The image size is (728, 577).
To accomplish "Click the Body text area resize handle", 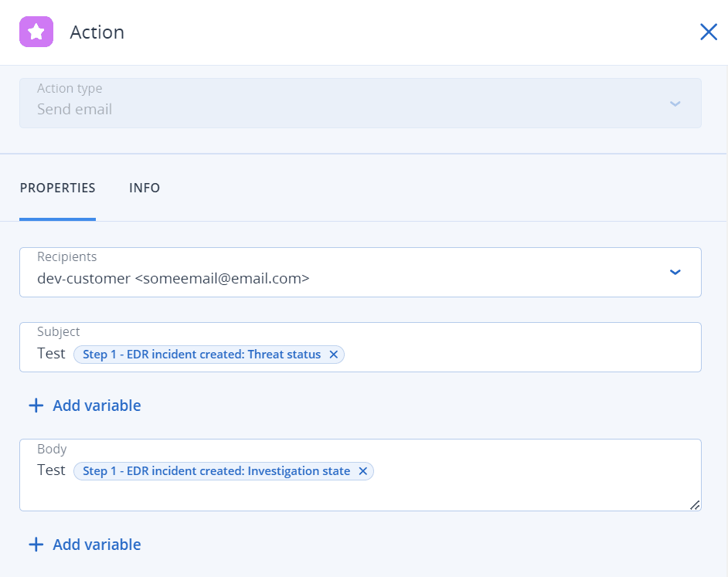I will pyautogui.click(x=695, y=505).
